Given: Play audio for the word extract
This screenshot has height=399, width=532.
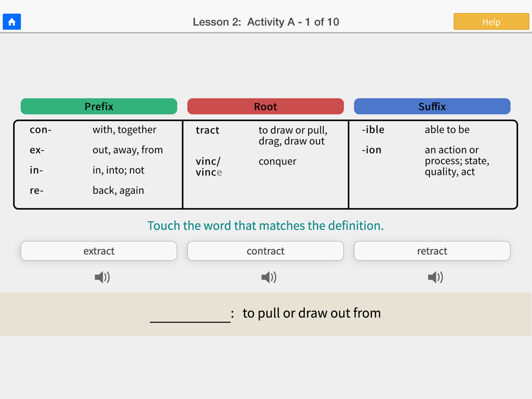Looking at the screenshot, I should click(x=102, y=277).
